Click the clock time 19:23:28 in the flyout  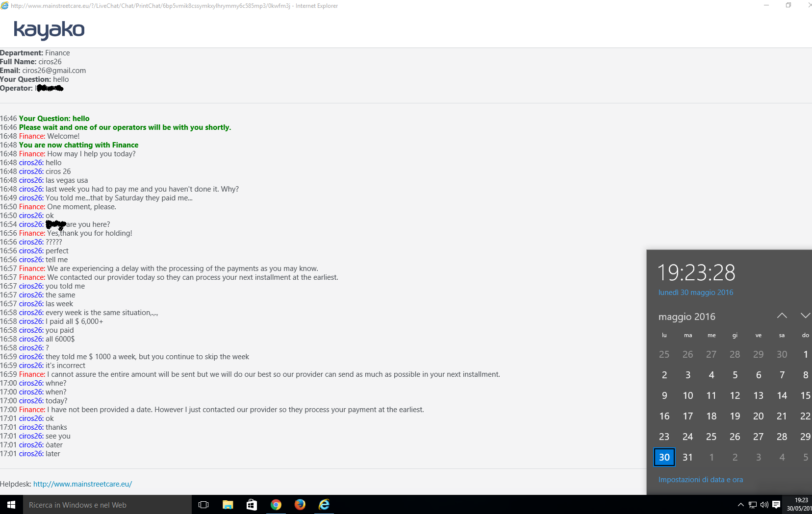[x=696, y=272]
